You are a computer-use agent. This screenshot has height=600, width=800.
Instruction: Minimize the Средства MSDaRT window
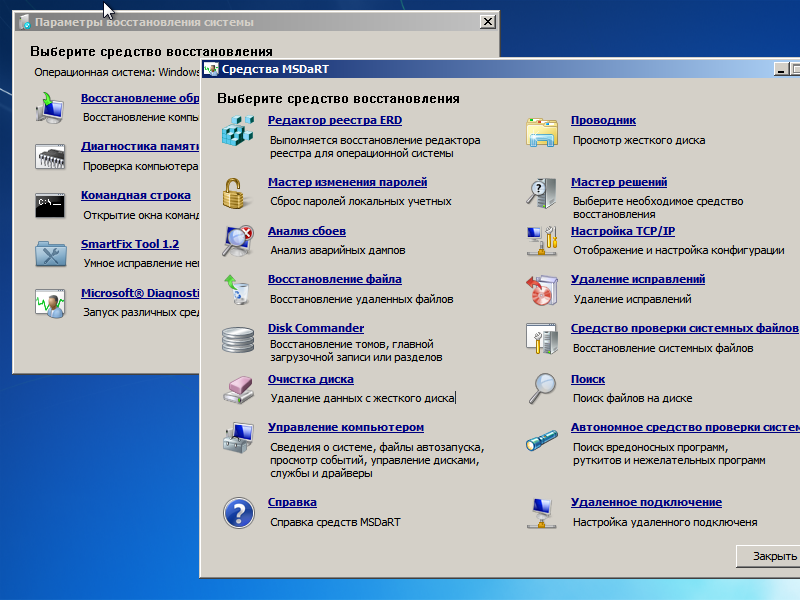point(781,69)
